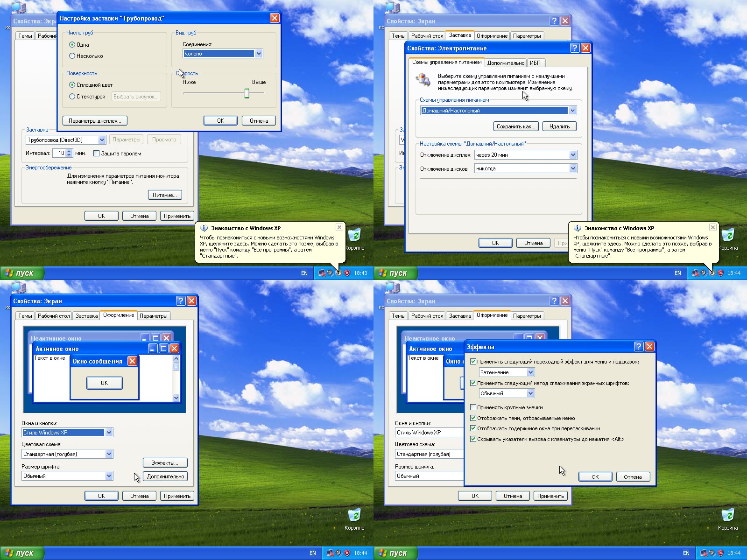Open Рабочий стол tab behind the Эффекты dialog

pos(427,316)
